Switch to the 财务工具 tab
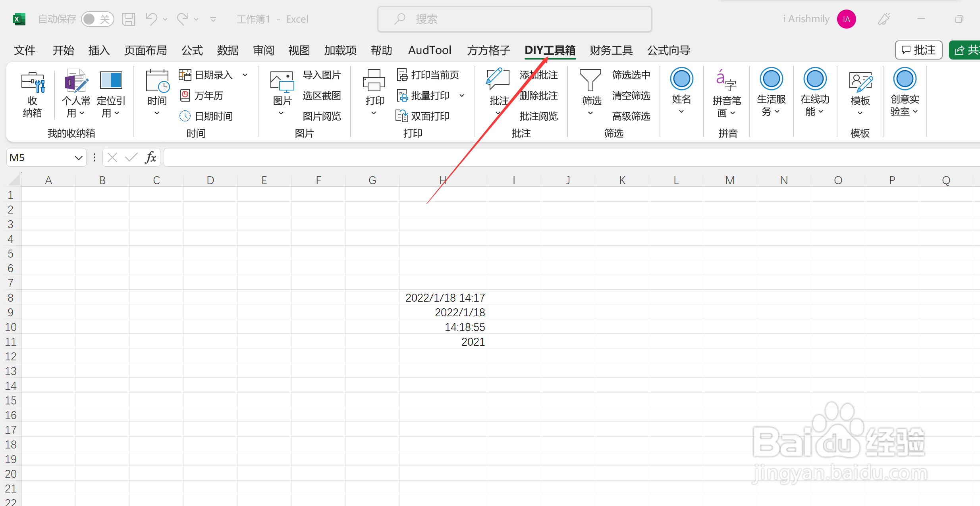 pos(611,50)
